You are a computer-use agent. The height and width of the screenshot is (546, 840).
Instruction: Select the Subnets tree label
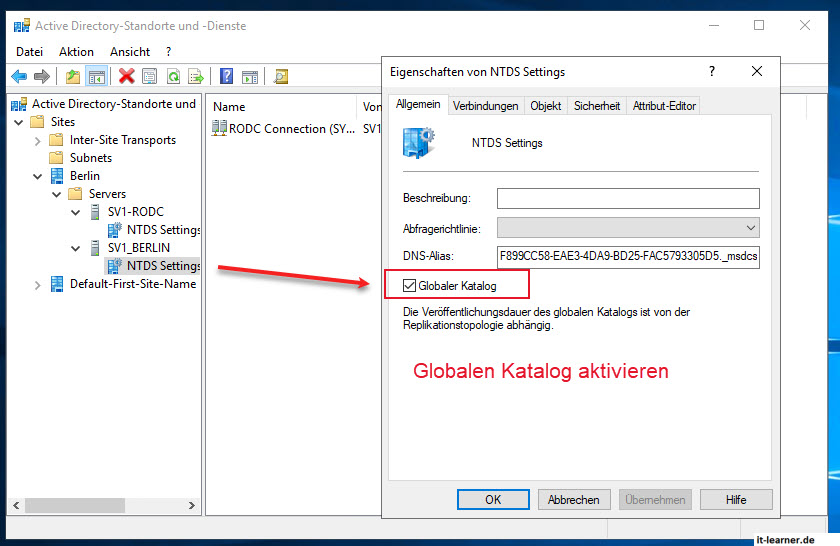pyautogui.click(x=91, y=158)
